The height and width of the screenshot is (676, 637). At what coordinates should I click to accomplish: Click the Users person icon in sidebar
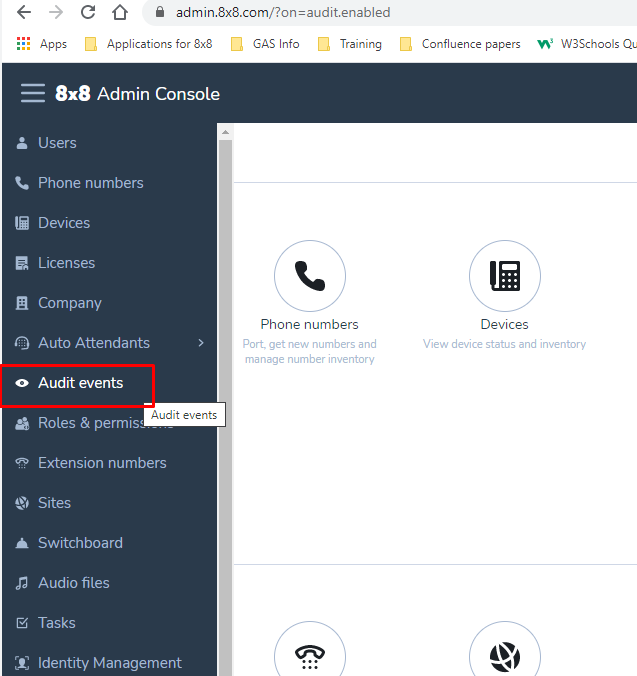pos(22,143)
